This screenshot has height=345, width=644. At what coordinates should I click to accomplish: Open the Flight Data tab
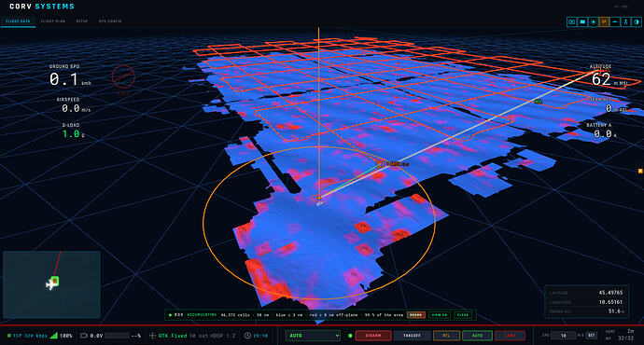18,21
